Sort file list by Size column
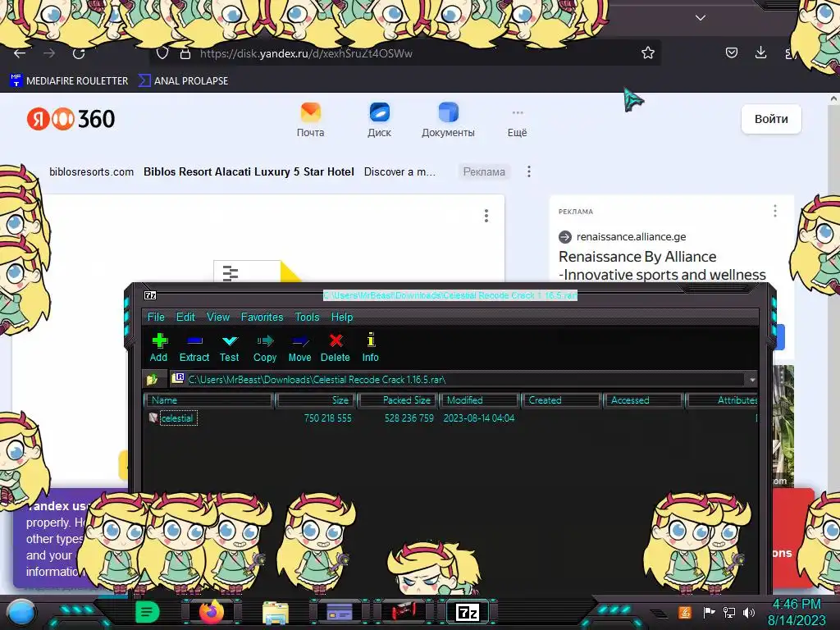Screen dimensions: 840x630 (x=316, y=400)
